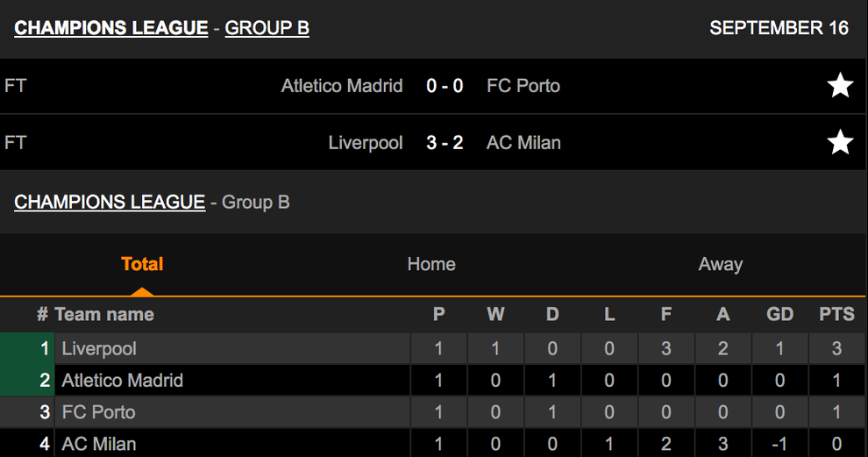Select Atletico Madrid row in standings
This screenshot has height=457, width=868.
tap(432, 380)
